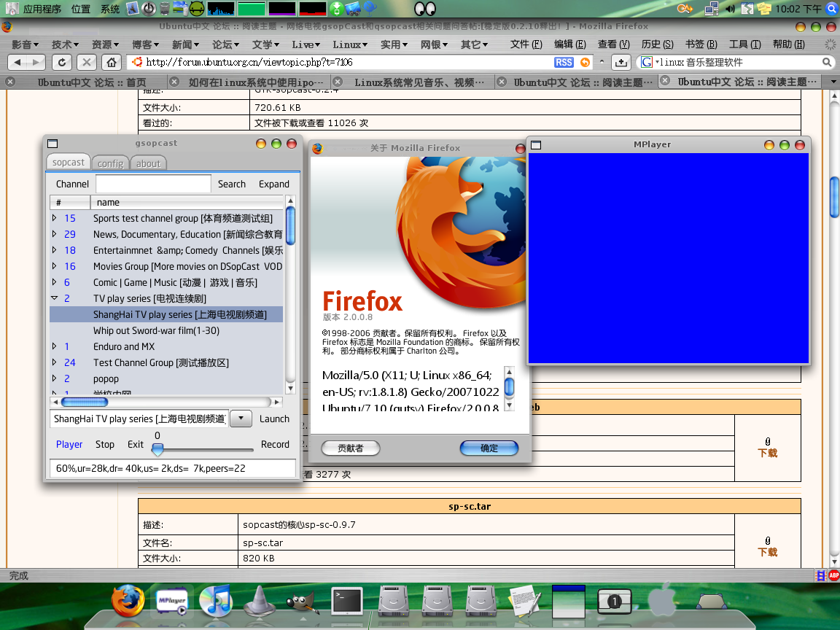Switch to the config tab in gsopcast

110,163
